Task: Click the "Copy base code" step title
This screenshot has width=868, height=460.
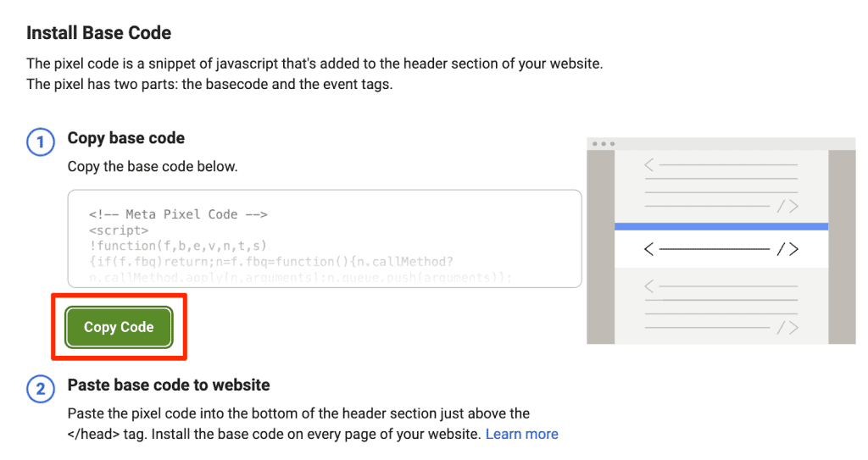Action: (x=126, y=138)
